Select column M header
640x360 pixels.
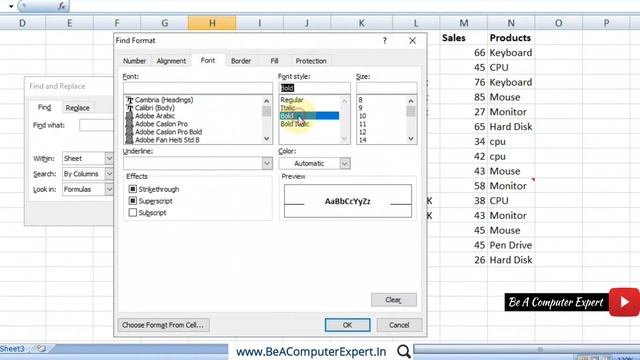464,23
